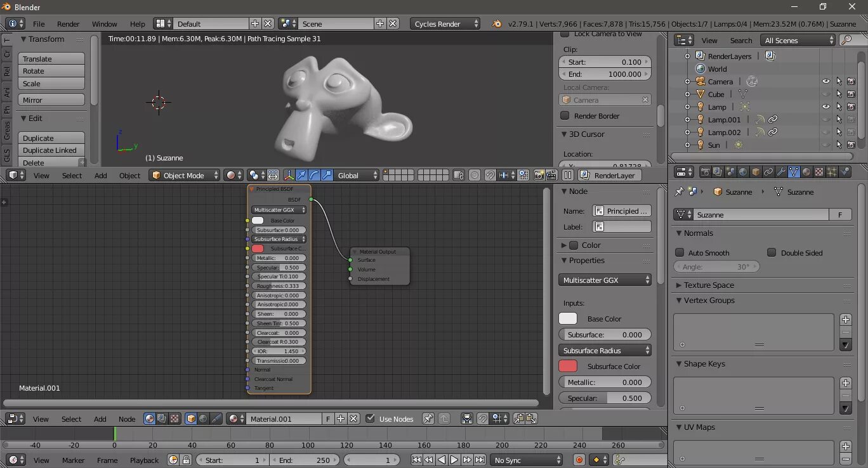
Task: Click the OpenGL render animation clapper icon
Action: [x=551, y=175]
